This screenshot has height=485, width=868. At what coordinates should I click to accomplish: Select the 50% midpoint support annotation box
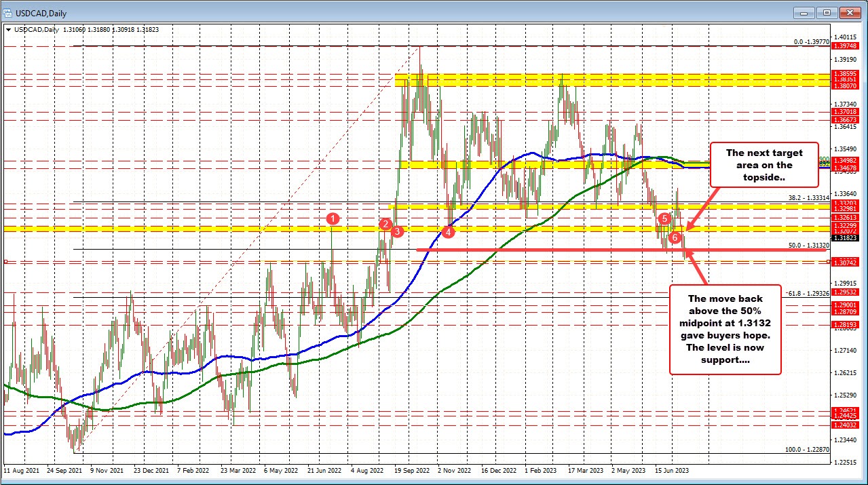pos(725,330)
